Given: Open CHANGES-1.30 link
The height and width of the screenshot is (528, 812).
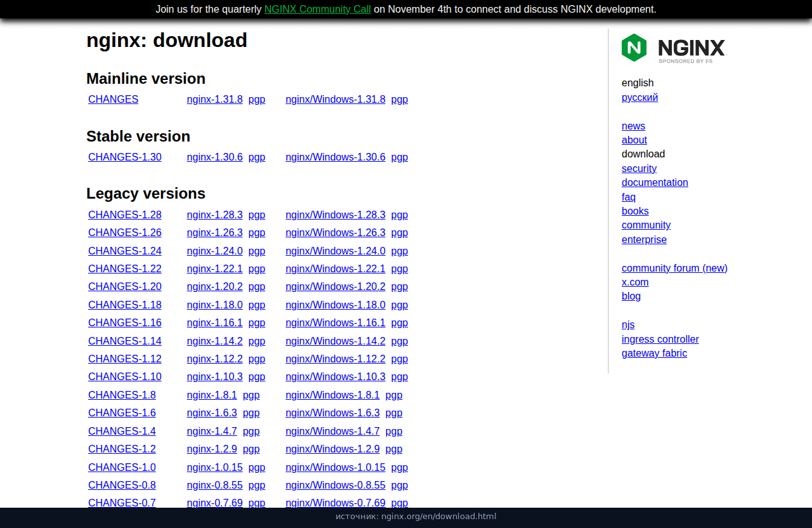Looking at the screenshot, I should pos(125,157).
